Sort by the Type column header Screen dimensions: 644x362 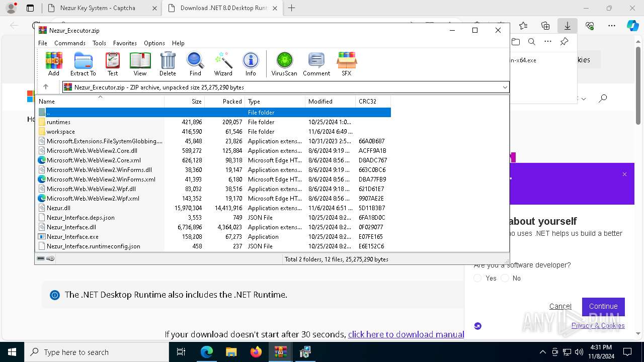pyautogui.click(x=275, y=101)
